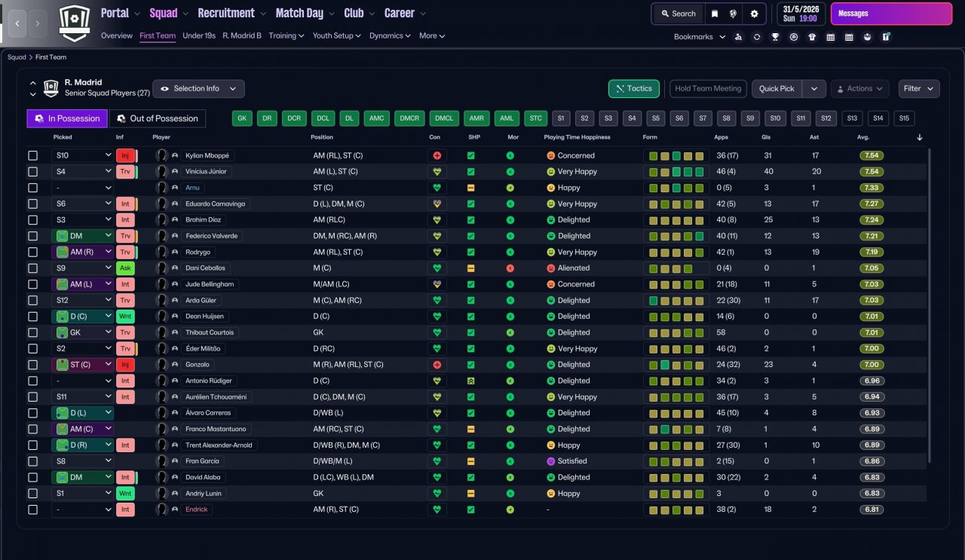The height and width of the screenshot is (560, 965).
Task: Switch to the Out of Possession tab
Action: (157, 118)
